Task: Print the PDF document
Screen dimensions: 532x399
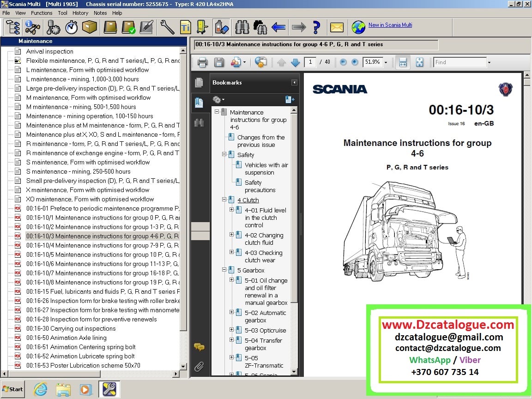Action: 202,62
